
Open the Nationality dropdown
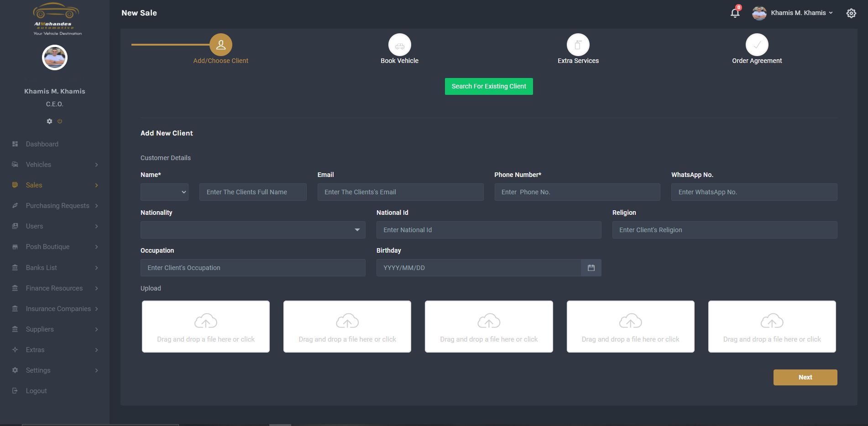click(253, 230)
